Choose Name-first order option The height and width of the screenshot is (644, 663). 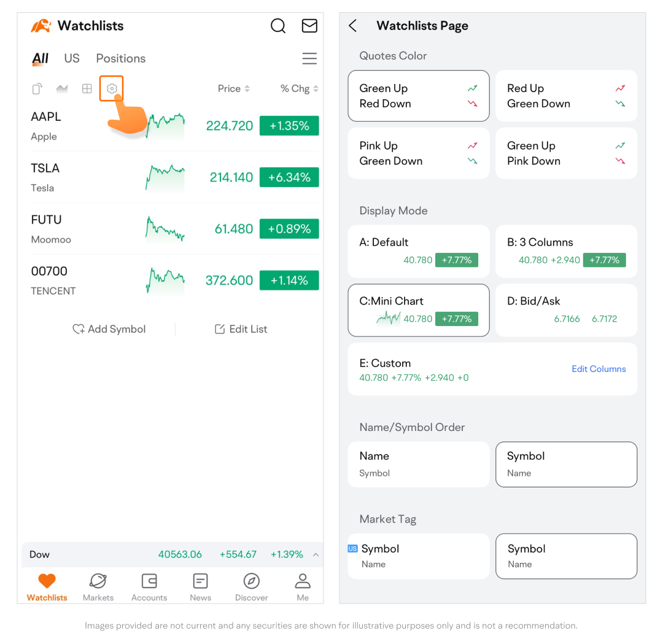pyautogui.click(x=419, y=464)
